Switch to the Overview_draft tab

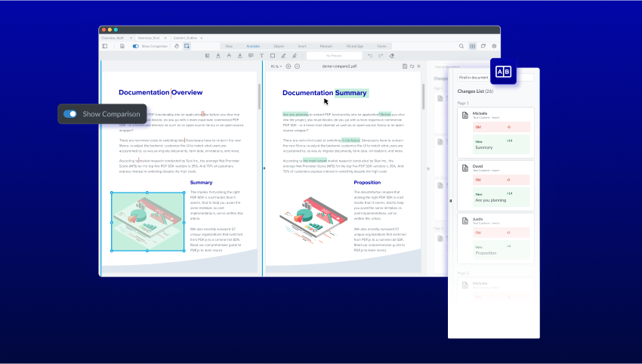[113, 38]
